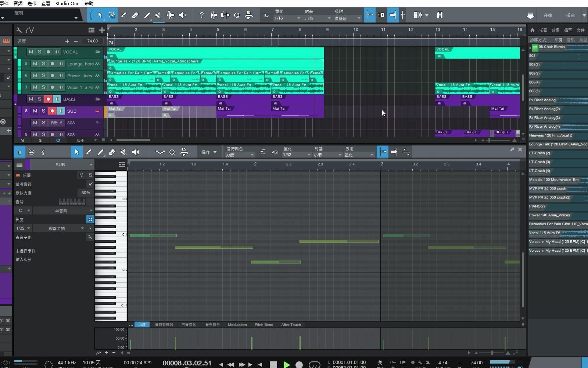This screenshot has height=368, width=588.
Task: Select the Bend tool in arrange toolbar
Action: pyautogui.click(x=170, y=15)
